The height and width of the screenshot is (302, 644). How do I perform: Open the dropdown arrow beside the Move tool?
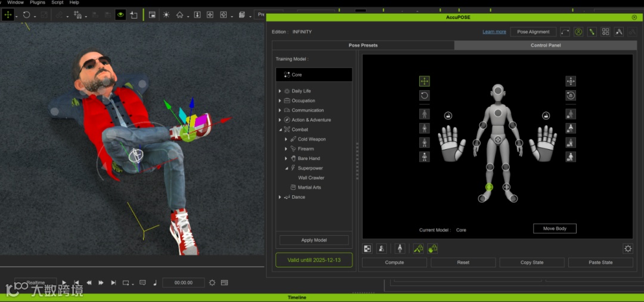click(17, 17)
